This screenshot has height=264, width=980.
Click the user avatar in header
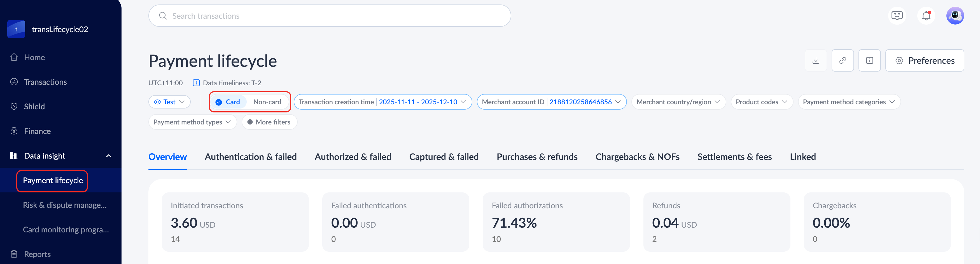click(x=955, y=16)
